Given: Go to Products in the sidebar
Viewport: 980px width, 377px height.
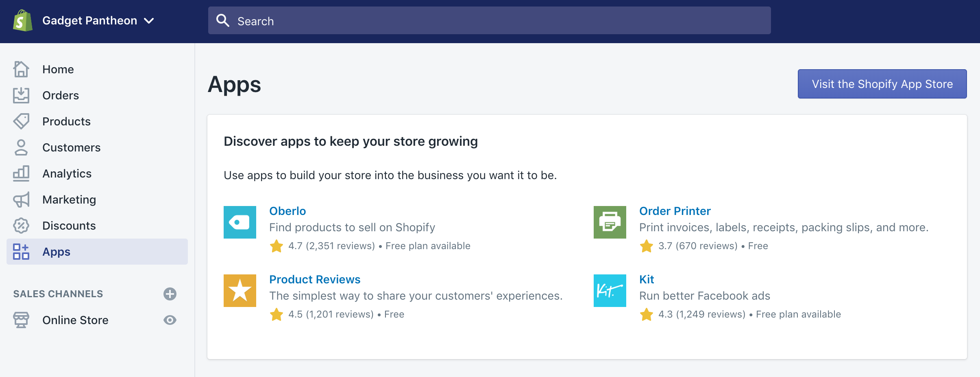Looking at the screenshot, I should pos(66,121).
